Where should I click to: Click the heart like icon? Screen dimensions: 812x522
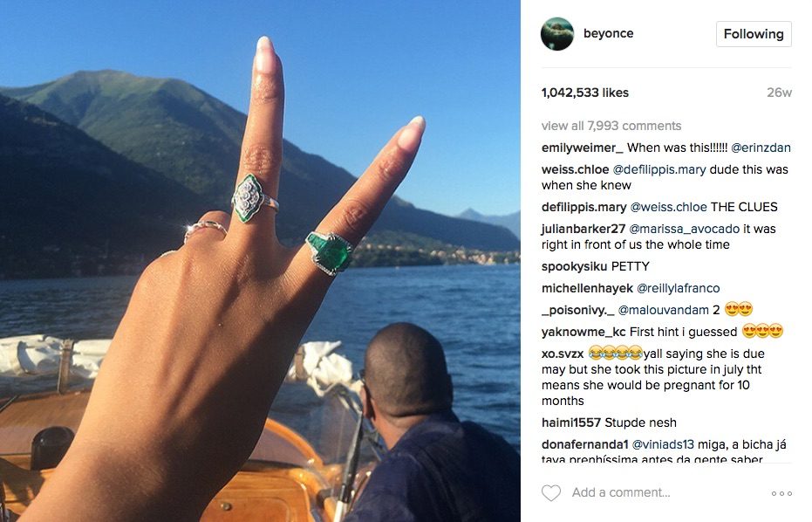(551, 492)
